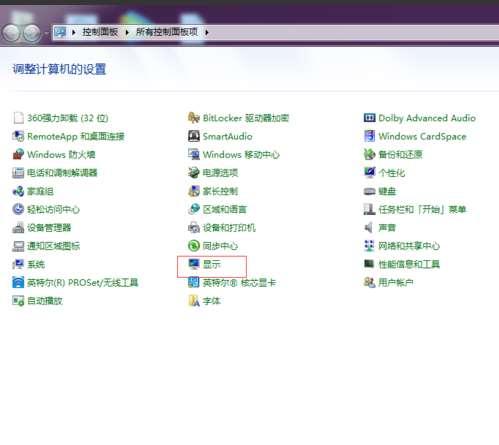Open the 设备管理器 text link
The height and width of the screenshot is (445, 499).
(49, 228)
